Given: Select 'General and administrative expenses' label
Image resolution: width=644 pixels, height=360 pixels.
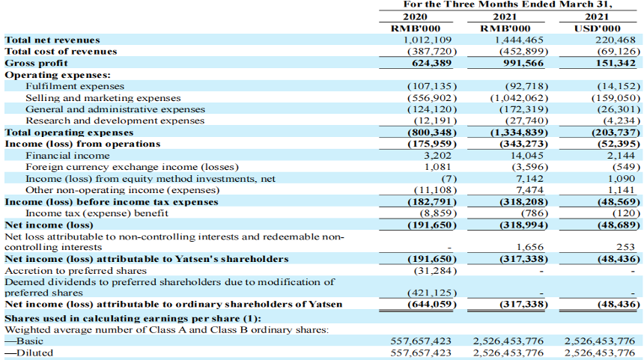Looking at the screenshot, I should tap(115, 109).
